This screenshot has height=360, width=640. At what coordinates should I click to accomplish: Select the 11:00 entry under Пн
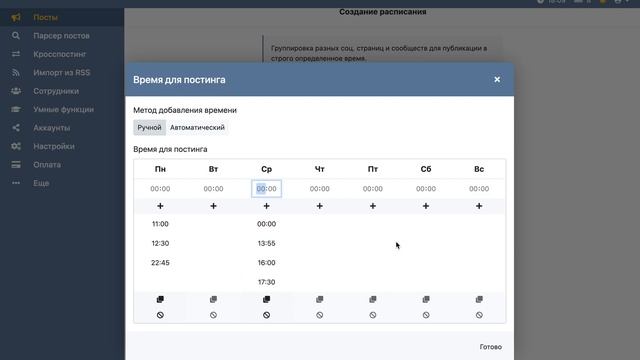tap(160, 224)
